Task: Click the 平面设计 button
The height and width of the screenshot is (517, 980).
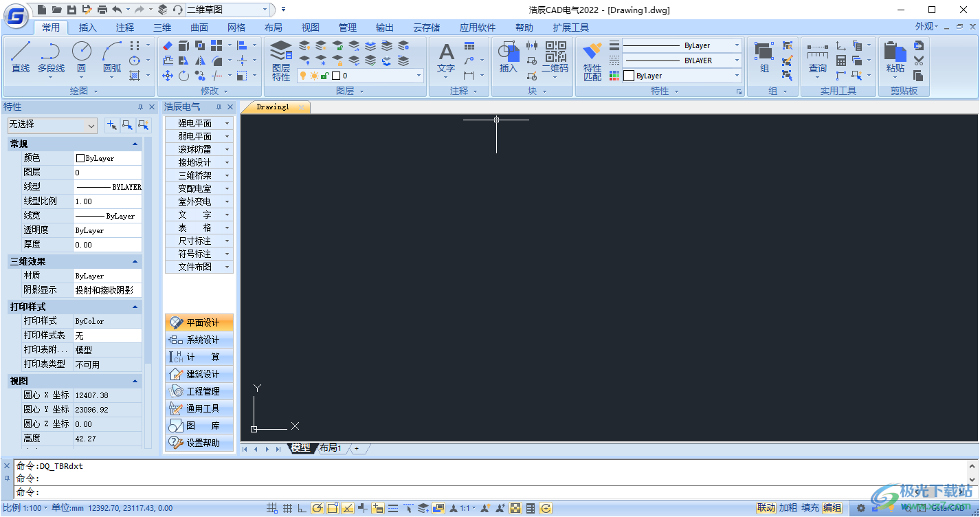Action: pyautogui.click(x=199, y=322)
